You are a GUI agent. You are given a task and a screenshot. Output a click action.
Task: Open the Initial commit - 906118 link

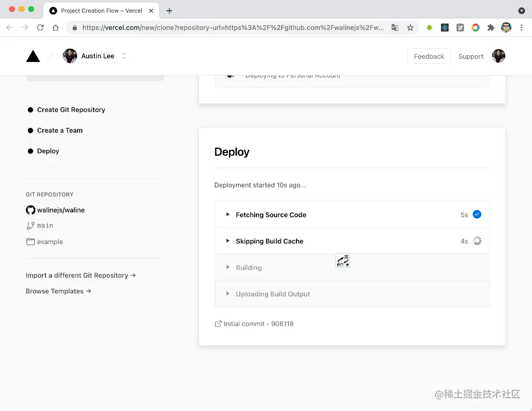[x=259, y=324]
